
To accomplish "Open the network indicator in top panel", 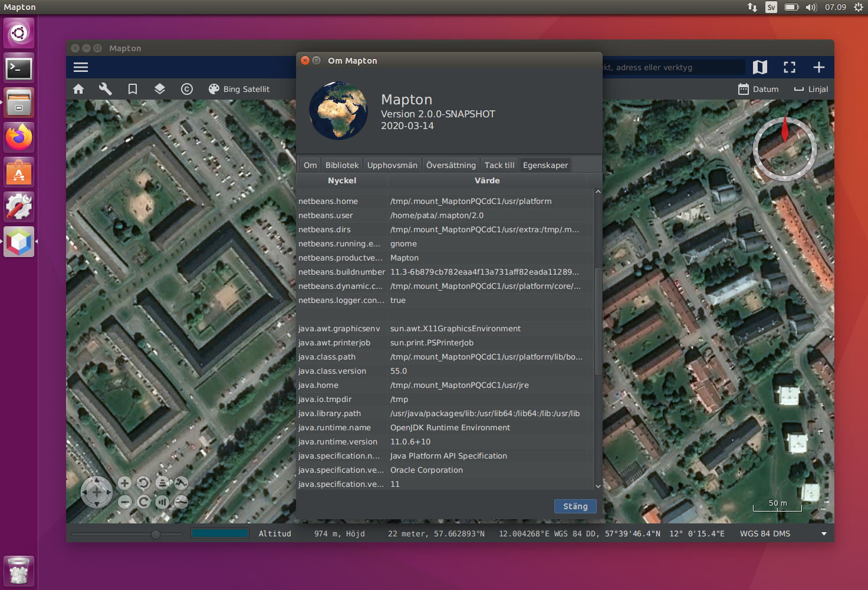I will (752, 7).
